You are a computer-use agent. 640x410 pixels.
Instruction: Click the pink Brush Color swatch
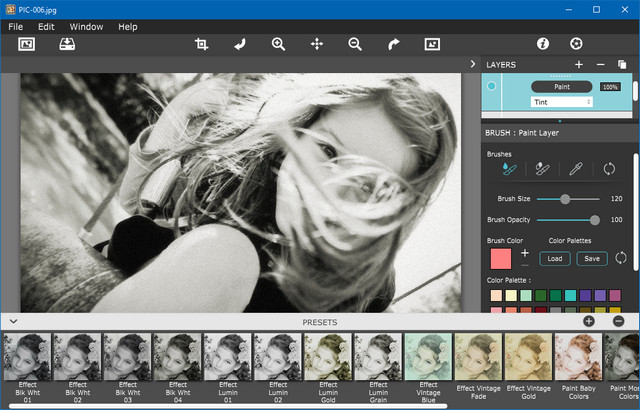tap(500, 258)
